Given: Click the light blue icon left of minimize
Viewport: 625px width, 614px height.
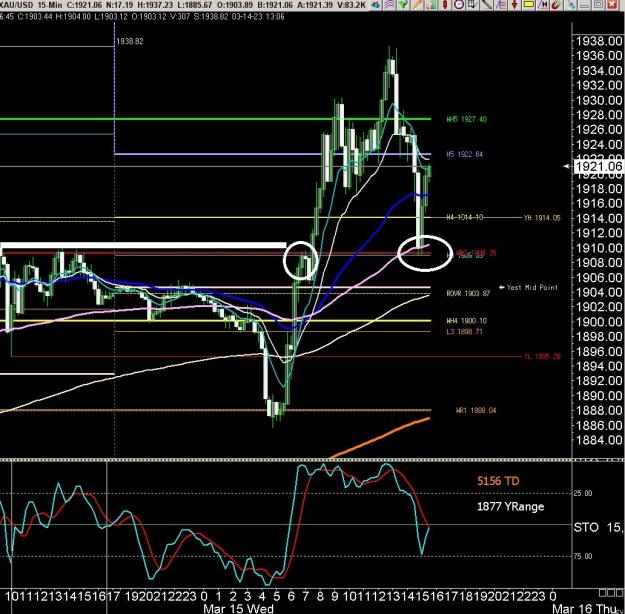Looking at the screenshot, I should (x=572, y=4).
